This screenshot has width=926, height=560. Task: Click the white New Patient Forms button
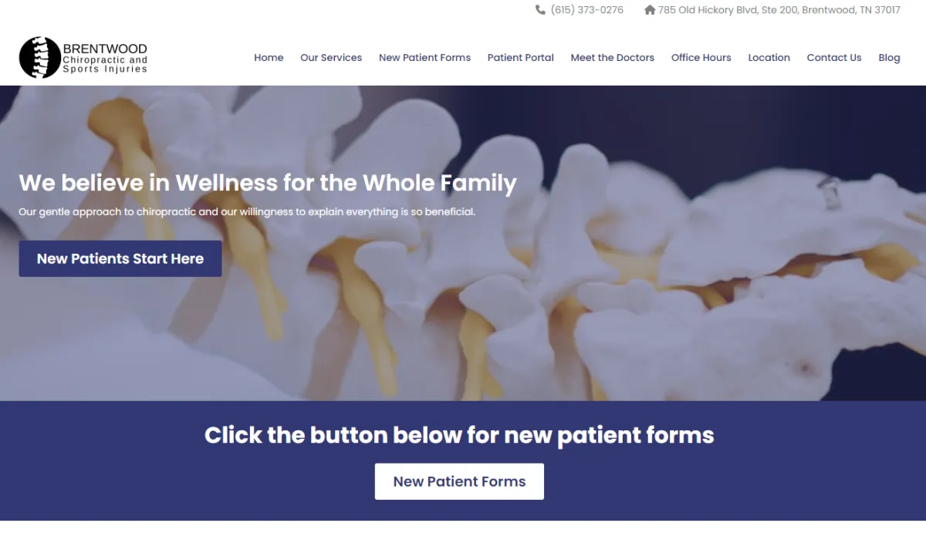[x=459, y=481]
